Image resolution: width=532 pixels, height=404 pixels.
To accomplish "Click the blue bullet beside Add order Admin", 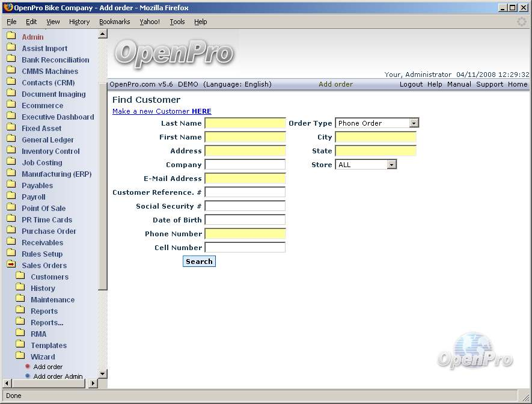I will [x=28, y=376].
